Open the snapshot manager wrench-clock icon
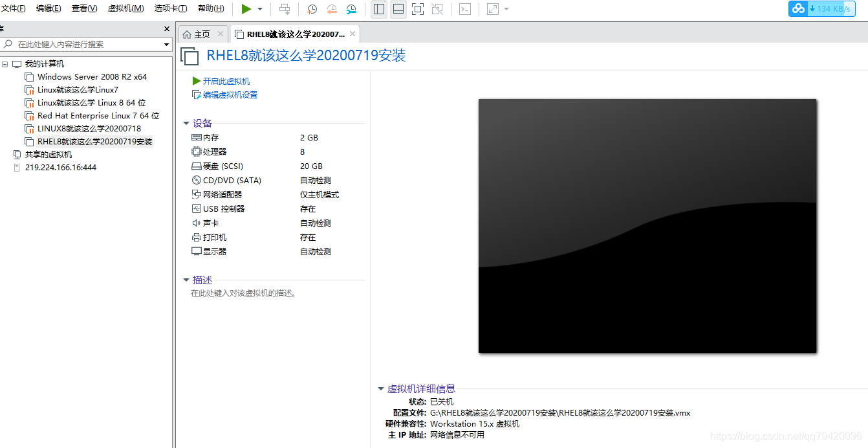 (351, 10)
